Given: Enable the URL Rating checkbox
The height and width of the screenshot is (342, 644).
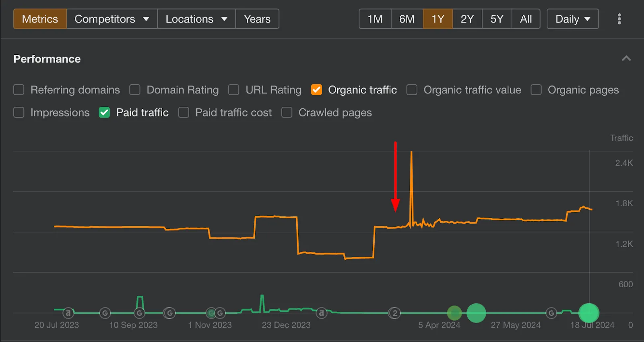Looking at the screenshot, I should pyautogui.click(x=234, y=89).
